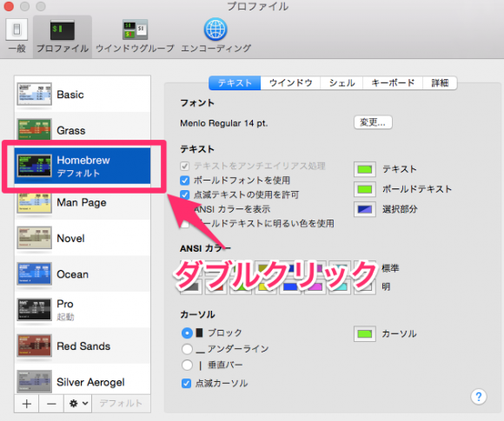Select the Grass profile

point(83,129)
